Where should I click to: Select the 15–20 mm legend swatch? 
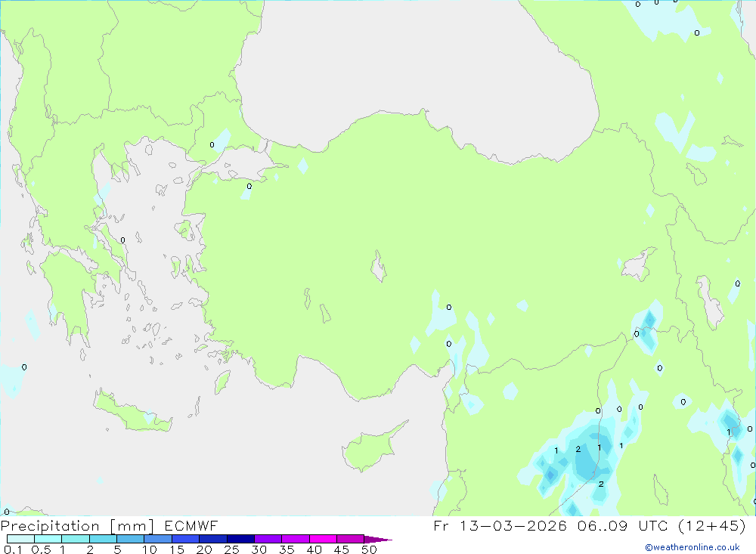(186, 539)
